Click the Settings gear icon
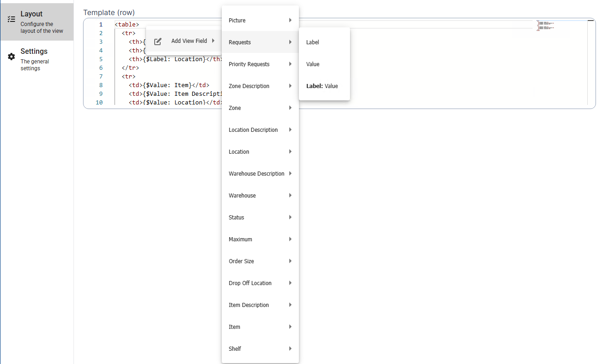601x364 pixels. pyautogui.click(x=11, y=57)
